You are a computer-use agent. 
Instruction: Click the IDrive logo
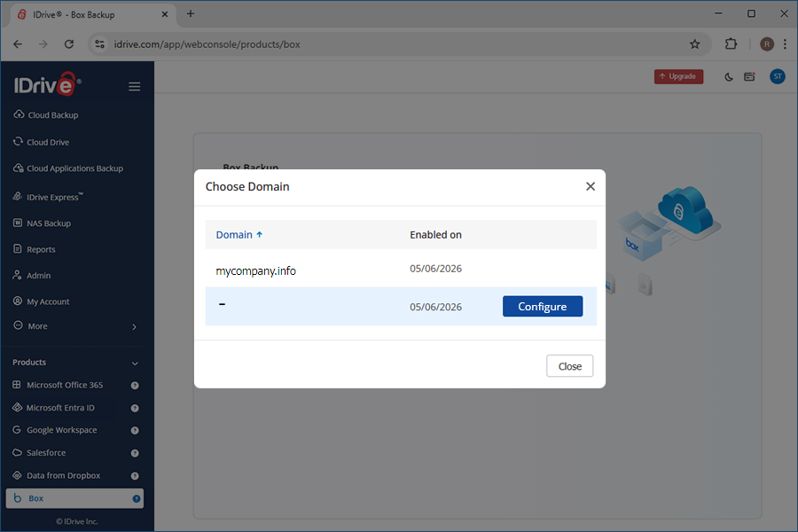tap(47, 84)
